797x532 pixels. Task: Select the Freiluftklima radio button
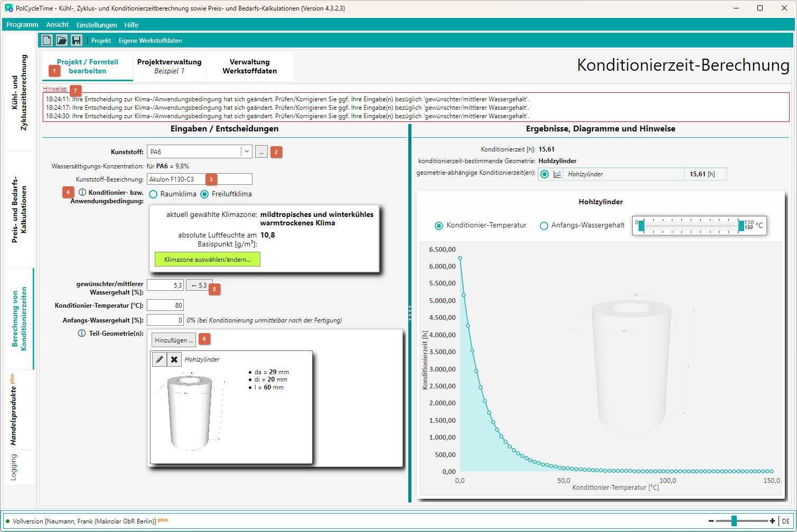204,194
